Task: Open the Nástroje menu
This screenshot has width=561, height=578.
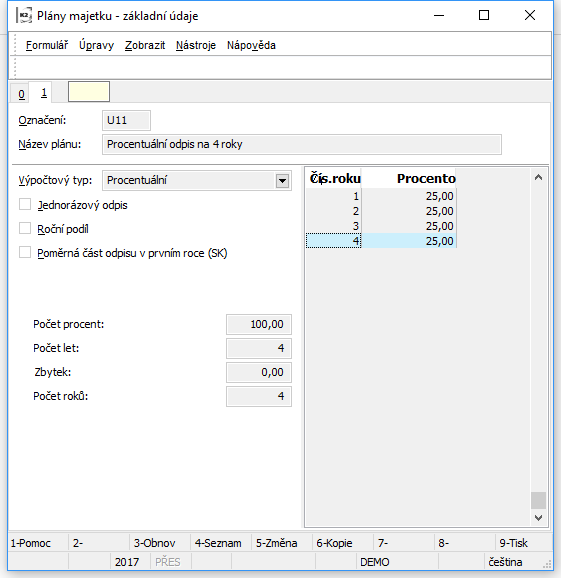Action: (x=196, y=45)
